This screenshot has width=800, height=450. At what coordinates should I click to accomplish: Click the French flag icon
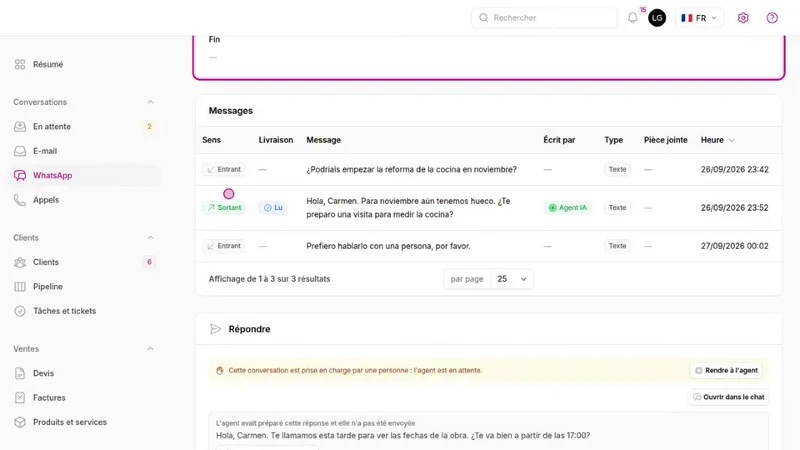click(687, 18)
